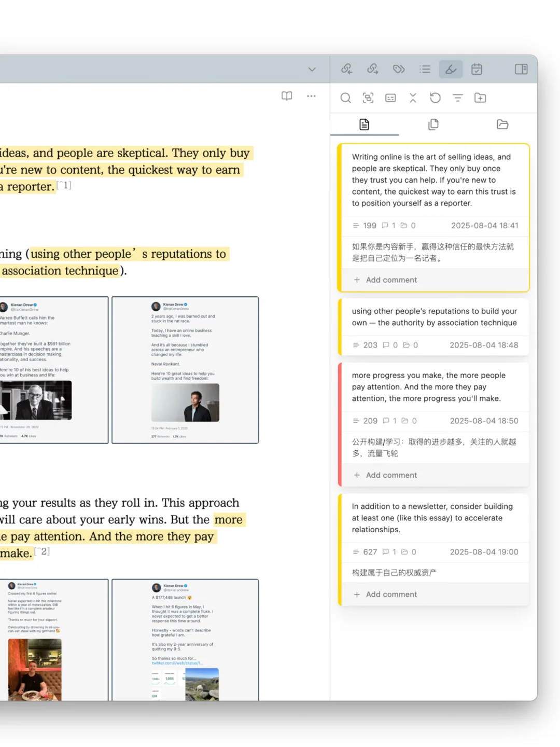Open reading mode with the book icon
Image resolution: width=560 pixels, height=747 pixels.
click(286, 96)
